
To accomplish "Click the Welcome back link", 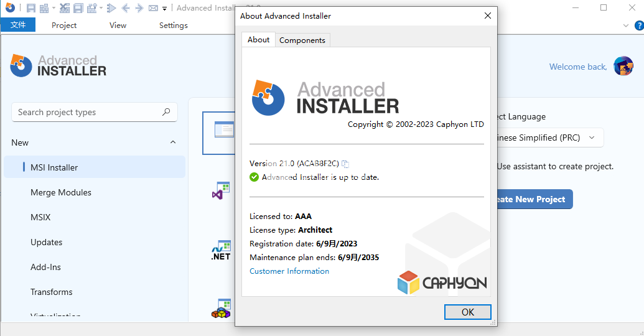I will 578,67.
